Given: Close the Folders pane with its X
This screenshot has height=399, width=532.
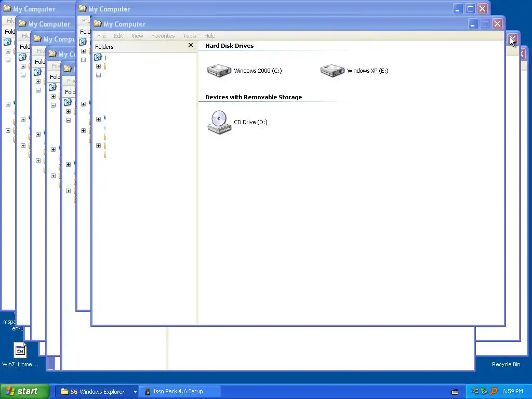Looking at the screenshot, I should click(191, 45).
